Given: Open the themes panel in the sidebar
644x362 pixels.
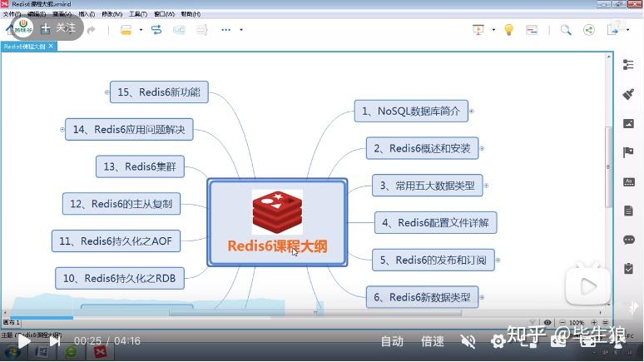Looking at the screenshot, I should [x=629, y=181].
